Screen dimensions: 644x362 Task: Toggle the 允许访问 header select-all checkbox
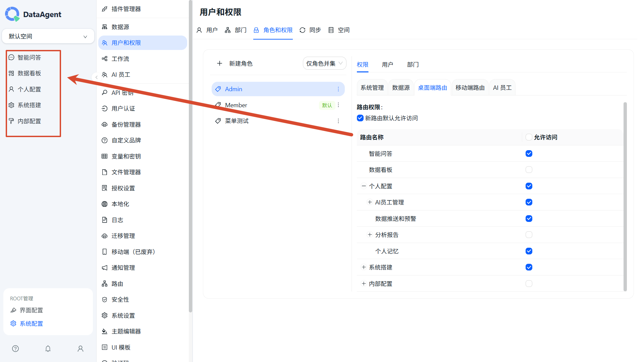529,137
